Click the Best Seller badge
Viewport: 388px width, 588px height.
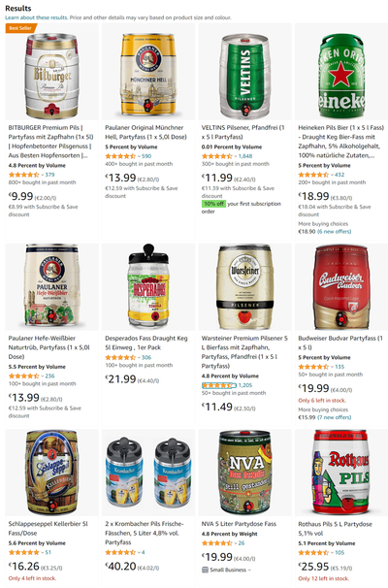click(x=21, y=28)
